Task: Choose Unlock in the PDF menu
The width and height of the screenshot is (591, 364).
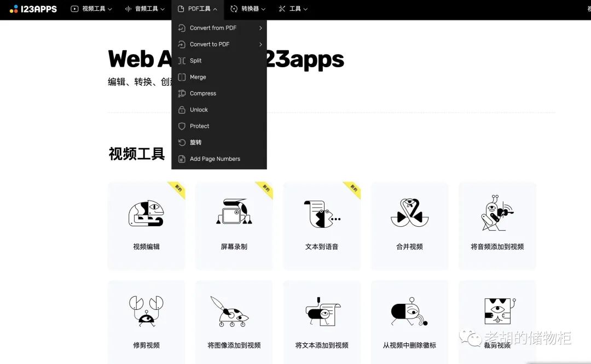Action: click(x=219, y=110)
